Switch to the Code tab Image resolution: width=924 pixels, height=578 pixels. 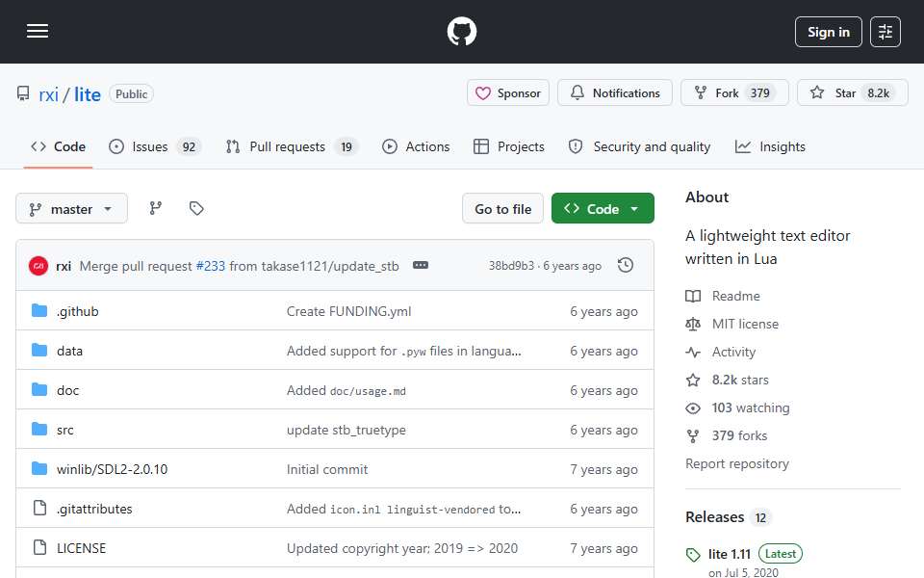click(x=58, y=146)
